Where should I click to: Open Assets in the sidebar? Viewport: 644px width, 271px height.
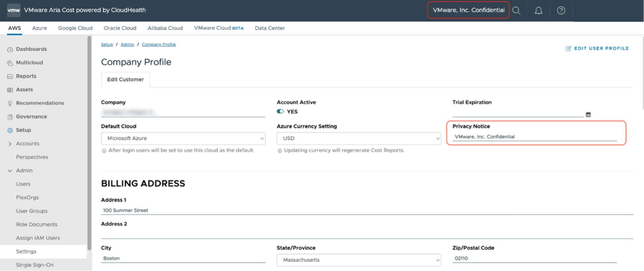click(x=25, y=89)
